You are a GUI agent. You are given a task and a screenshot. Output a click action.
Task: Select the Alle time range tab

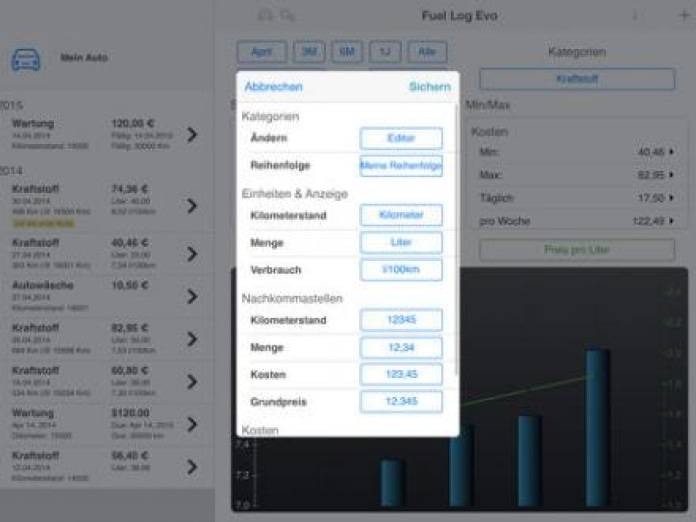(427, 52)
